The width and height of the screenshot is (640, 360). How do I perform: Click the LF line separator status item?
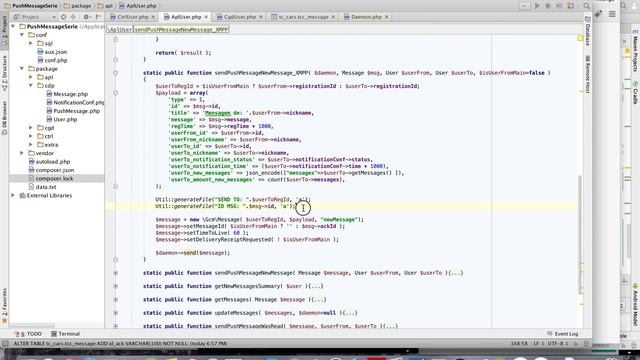[539, 344]
